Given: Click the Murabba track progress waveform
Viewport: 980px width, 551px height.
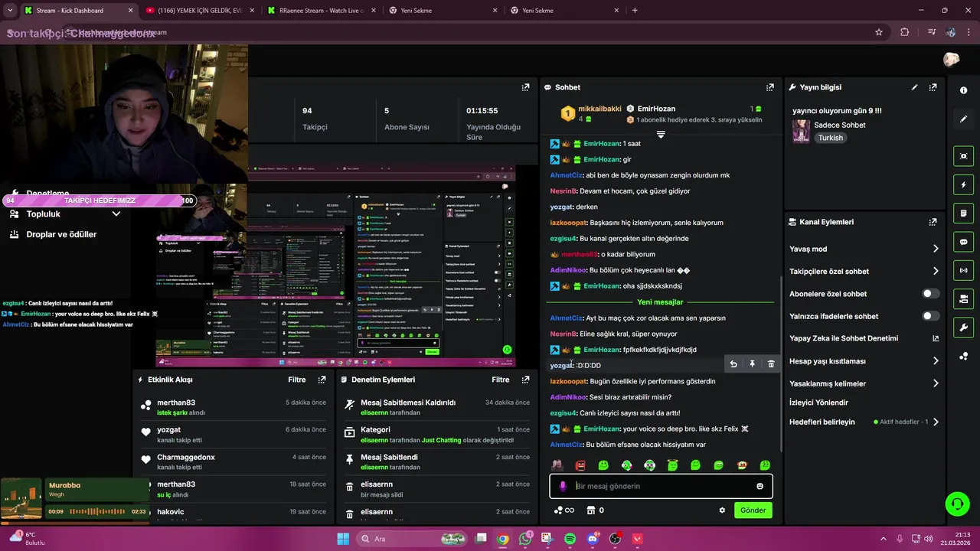Looking at the screenshot, I should 96,511.
